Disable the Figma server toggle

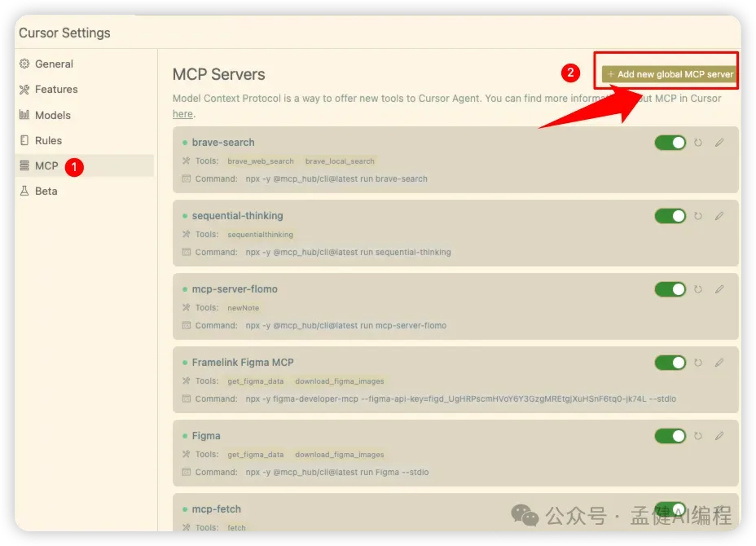(x=670, y=436)
